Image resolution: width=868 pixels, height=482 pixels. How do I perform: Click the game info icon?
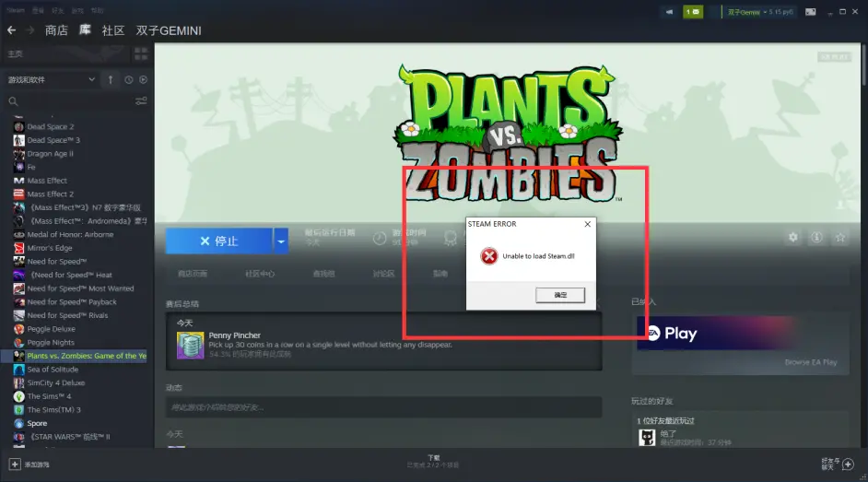pos(816,238)
